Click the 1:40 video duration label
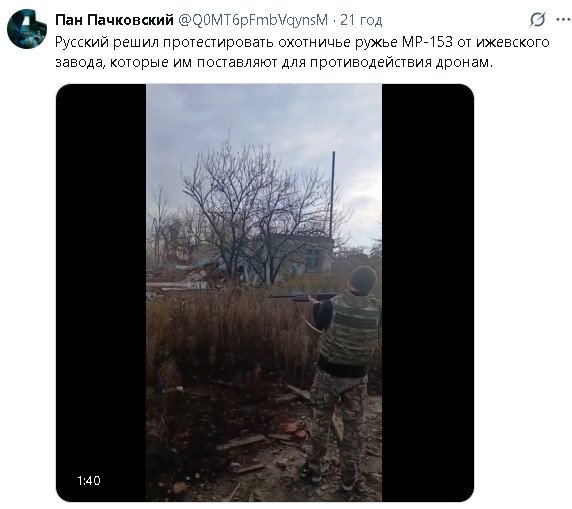The width and height of the screenshot is (572, 509). [89, 481]
